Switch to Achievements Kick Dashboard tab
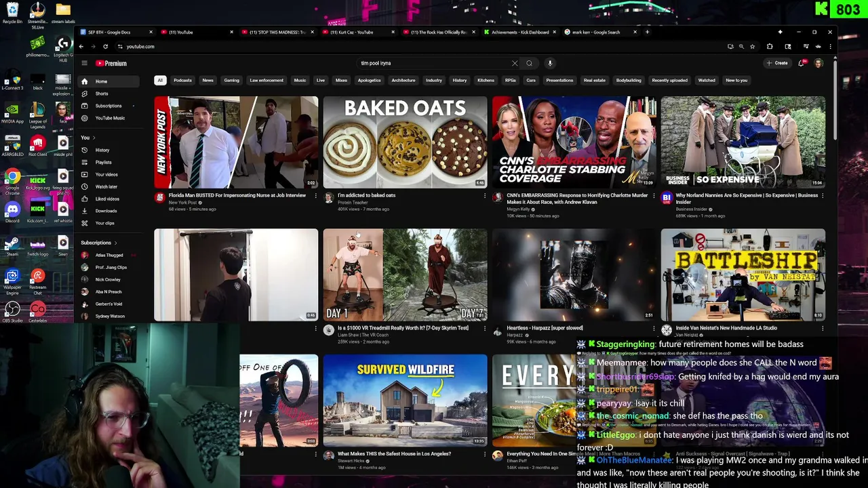The image size is (868, 488). point(520,32)
